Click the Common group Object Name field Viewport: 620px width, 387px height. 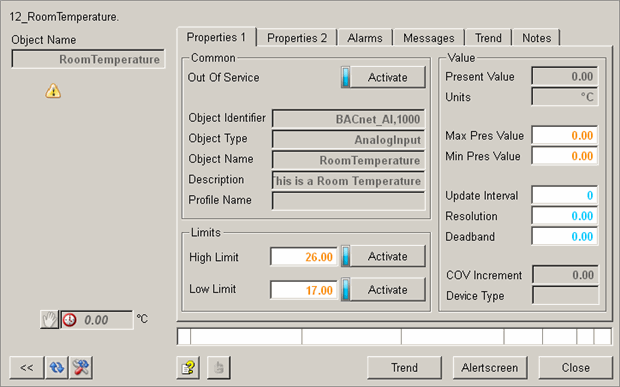pyautogui.click(x=348, y=160)
